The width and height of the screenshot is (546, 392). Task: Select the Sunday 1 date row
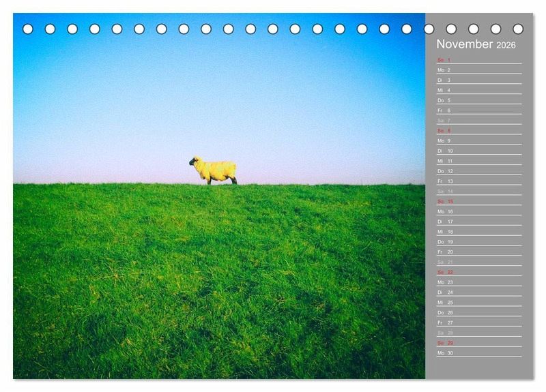pos(478,60)
